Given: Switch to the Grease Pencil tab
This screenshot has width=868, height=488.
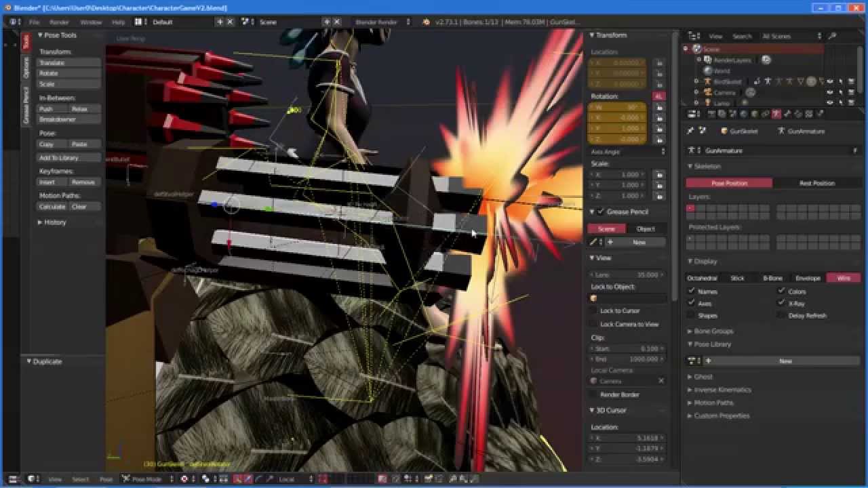Looking at the screenshot, I should pos(26,105).
